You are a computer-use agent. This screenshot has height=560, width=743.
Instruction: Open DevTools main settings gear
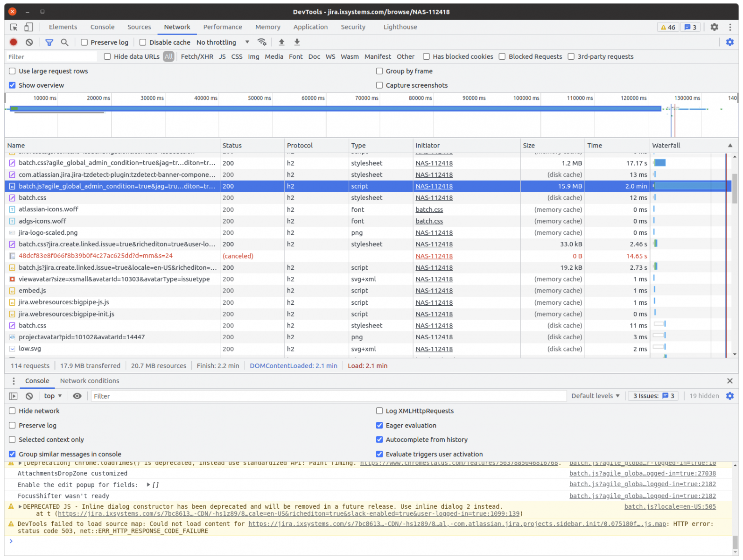[x=714, y=27]
